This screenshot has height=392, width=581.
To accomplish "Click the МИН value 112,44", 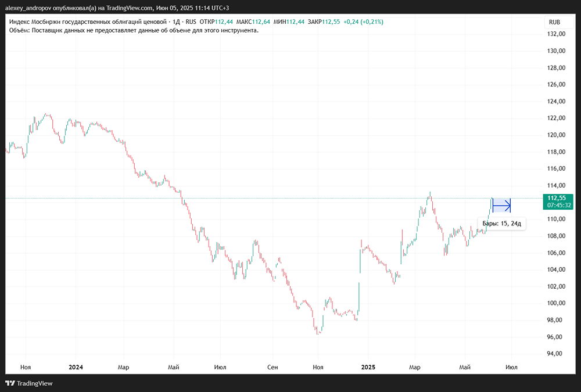I will pyautogui.click(x=295, y=22).
